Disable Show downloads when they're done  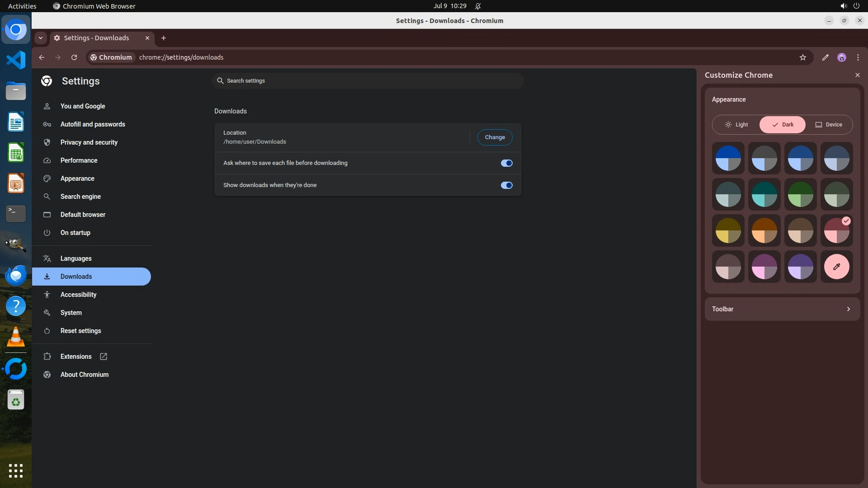pos(506,185)
